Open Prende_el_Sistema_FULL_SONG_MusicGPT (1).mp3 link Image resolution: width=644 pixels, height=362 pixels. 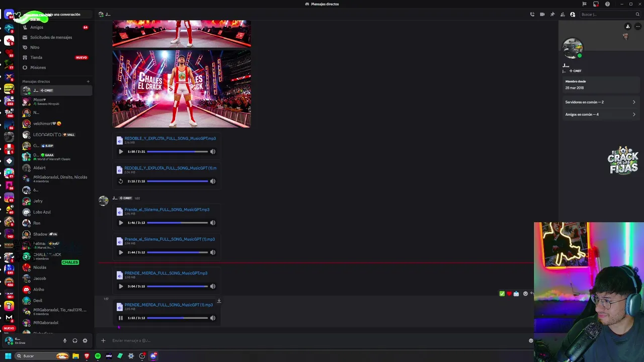[x=170, y=239]
